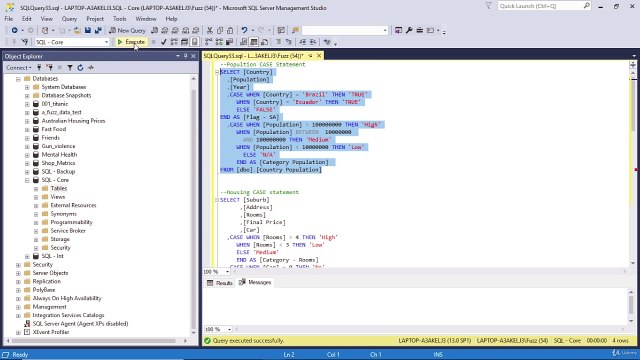Image resolution: width=640 pixels, height=360 pixels.
Task: Click the Cut scissors icon
Action: pyautogui.click(x=209, y=30)
